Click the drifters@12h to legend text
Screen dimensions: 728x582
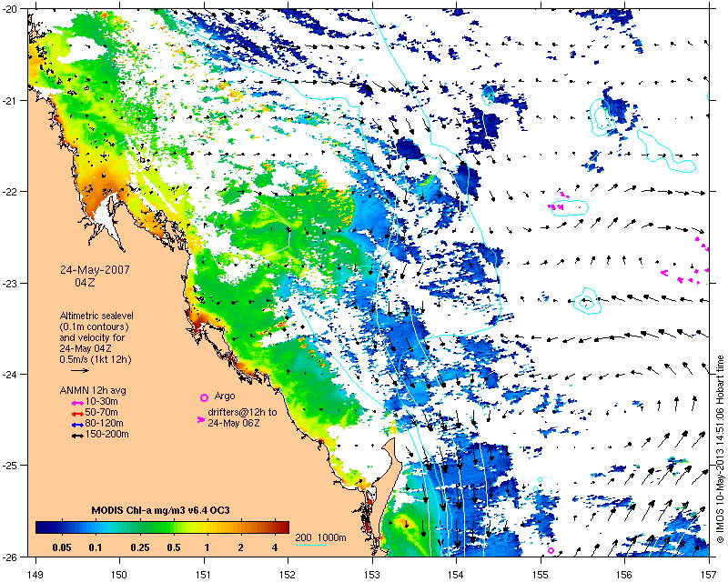tap(242, 412)
